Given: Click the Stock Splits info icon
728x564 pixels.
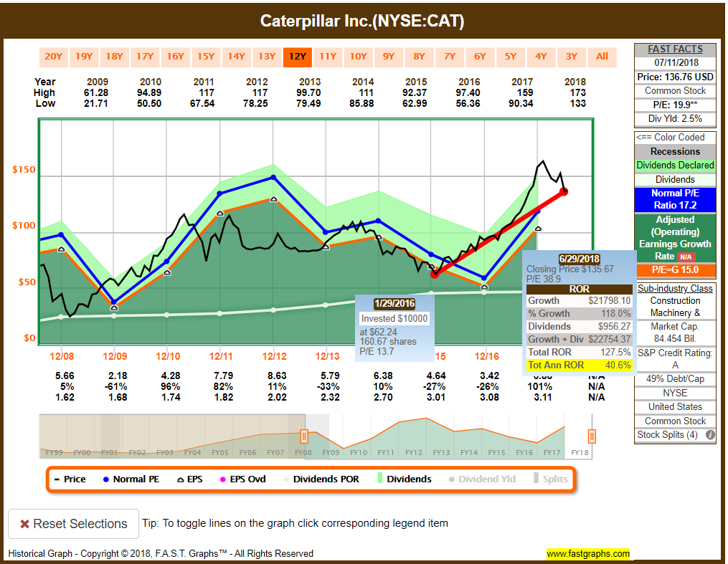Looking at the screenshot, I should (710, 434).
